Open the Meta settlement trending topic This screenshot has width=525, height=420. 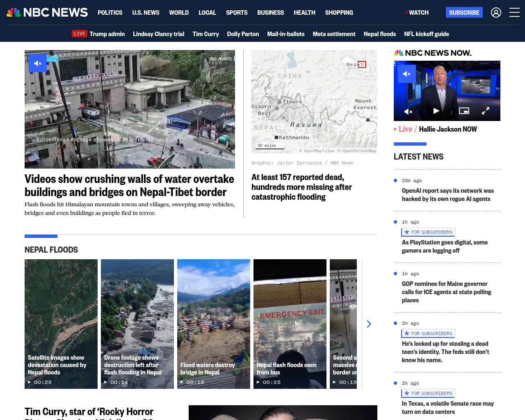(334, 34)
